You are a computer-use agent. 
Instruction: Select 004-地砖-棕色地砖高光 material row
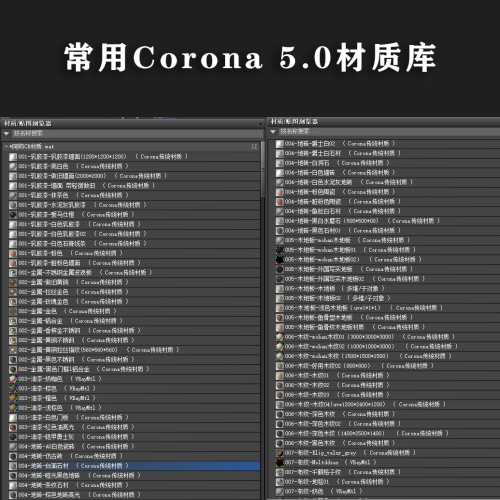[x=134, y=495]
